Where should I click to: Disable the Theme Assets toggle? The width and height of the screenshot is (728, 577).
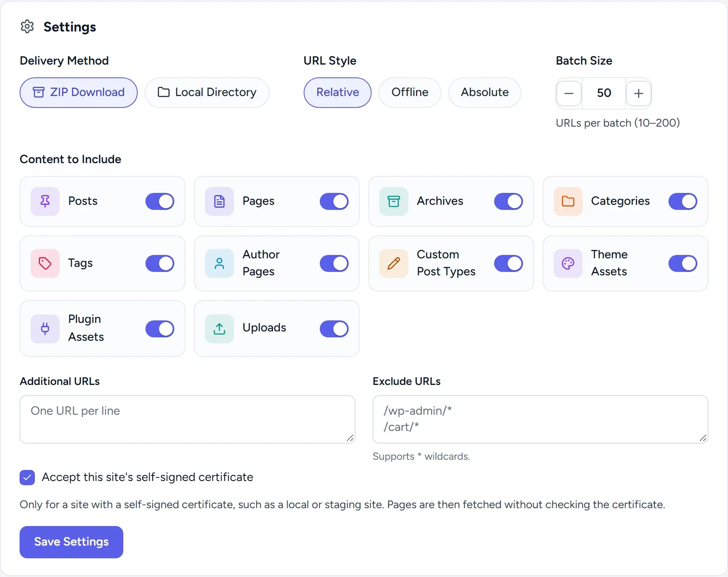click(683, 263)
